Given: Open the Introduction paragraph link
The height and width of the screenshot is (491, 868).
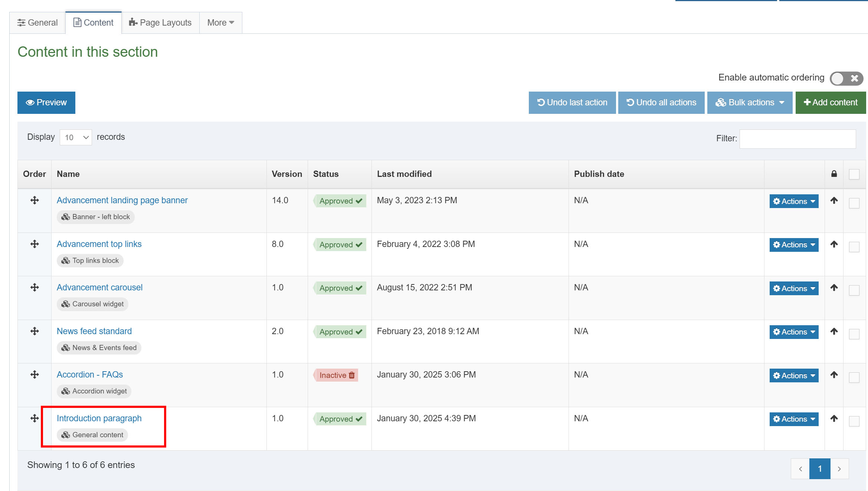Looking at the screenshot, I should pos(99,418).
